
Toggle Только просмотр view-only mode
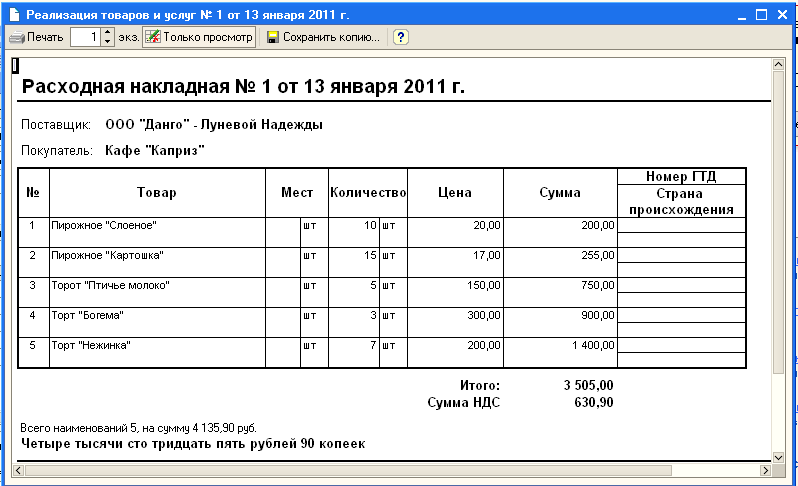(199, 37)
